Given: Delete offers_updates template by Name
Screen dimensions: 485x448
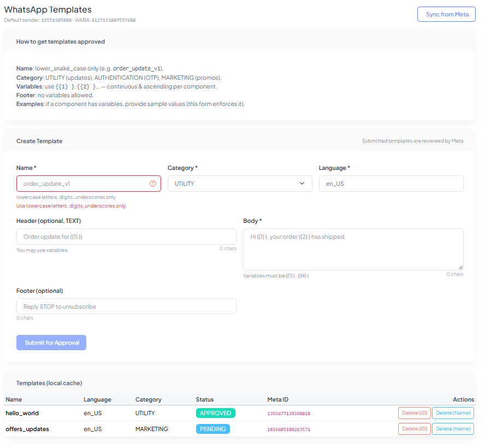Looking at the screenshot, I should pyautogui.click(x=453, y=429).
